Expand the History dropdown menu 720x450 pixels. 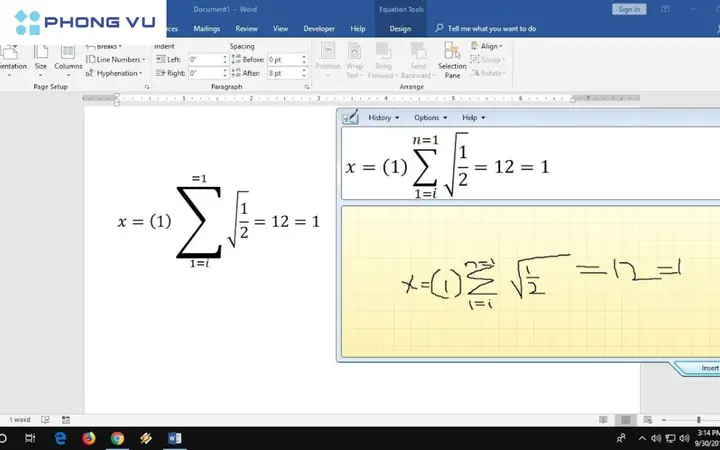(x=383, y=117)
